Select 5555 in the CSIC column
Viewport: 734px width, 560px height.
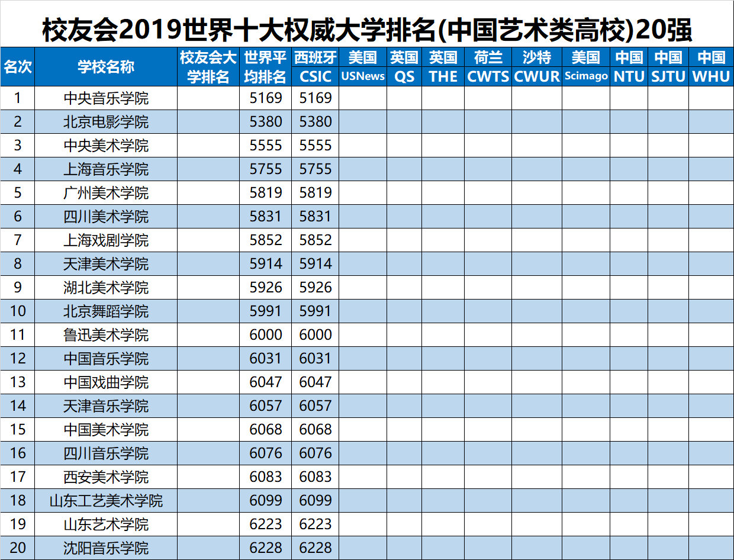pos(316,146)
